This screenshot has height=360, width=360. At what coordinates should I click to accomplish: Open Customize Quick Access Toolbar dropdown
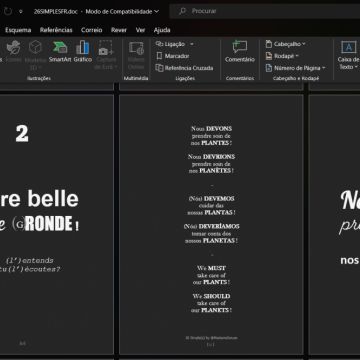coord(21,11)
